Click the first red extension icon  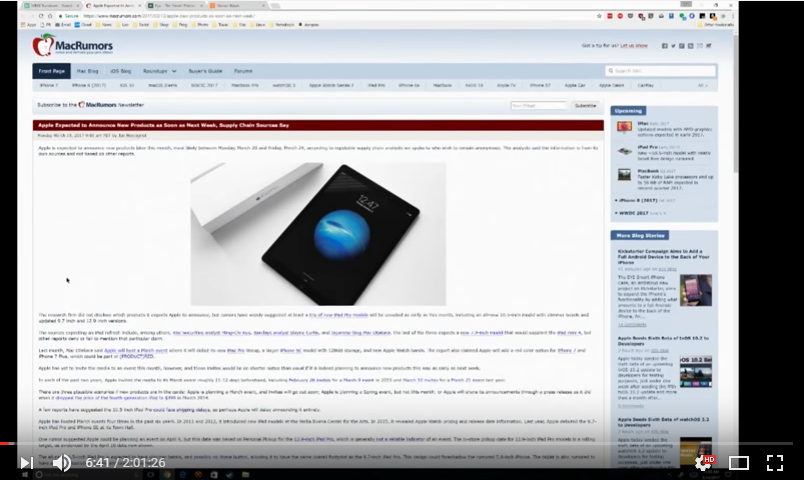click(610, 16)
